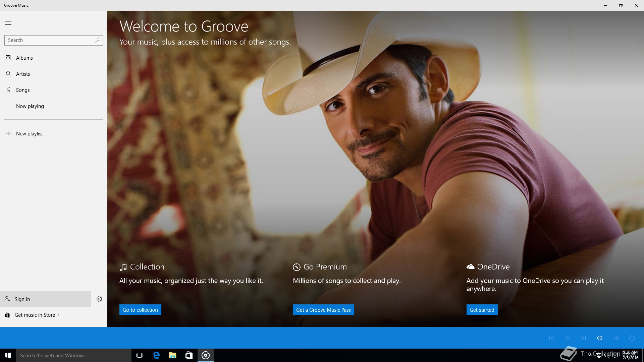The image size is (644, 362).
Task: Click the Artists person icon
Action: (x=8, y=74)
